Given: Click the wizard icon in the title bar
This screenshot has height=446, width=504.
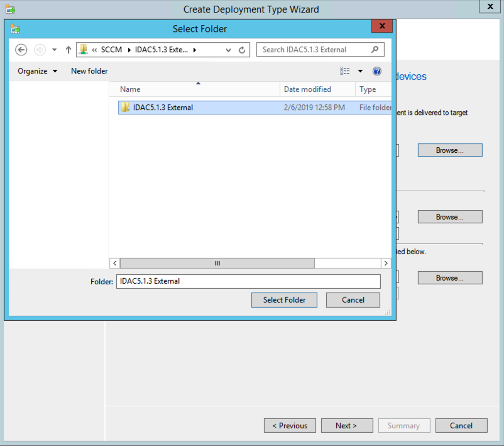Looking at the screenshot, I should click(x=10, y=9).
